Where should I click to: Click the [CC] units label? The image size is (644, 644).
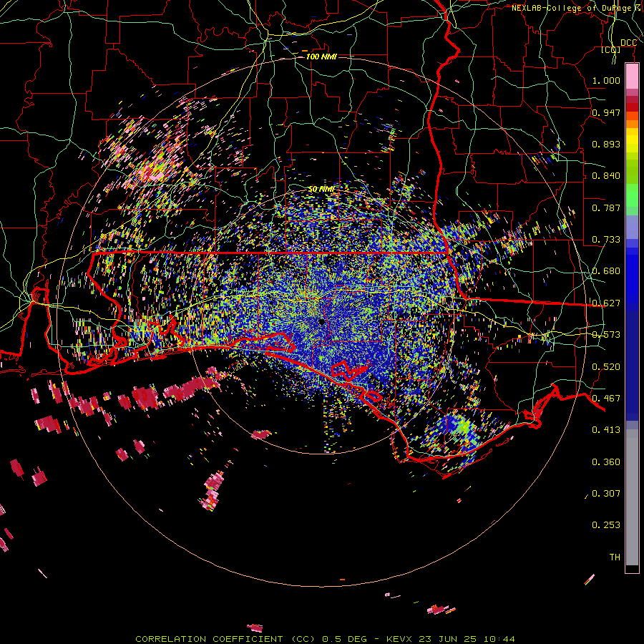(x=611, y=50)
